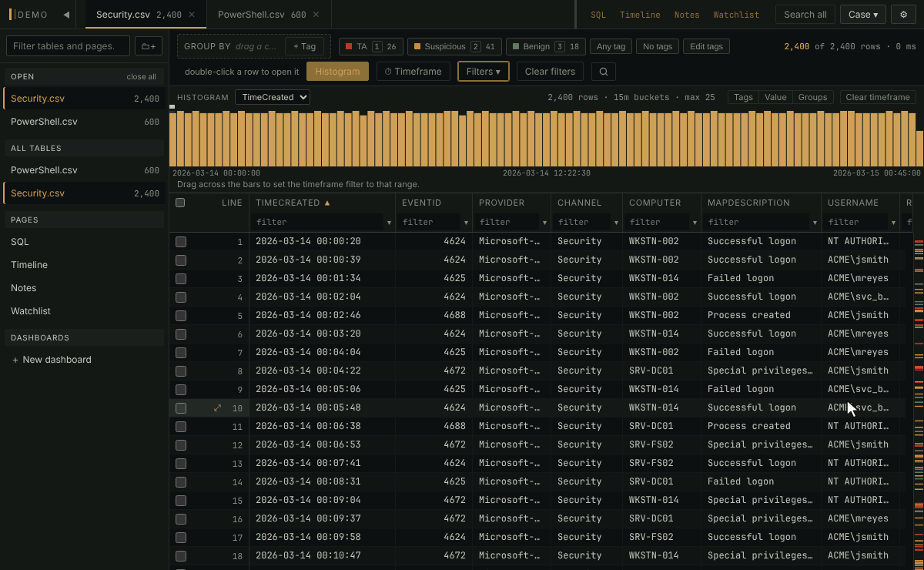Open Timeline page in sidebar
924x570 pixels.
point(85,265)
